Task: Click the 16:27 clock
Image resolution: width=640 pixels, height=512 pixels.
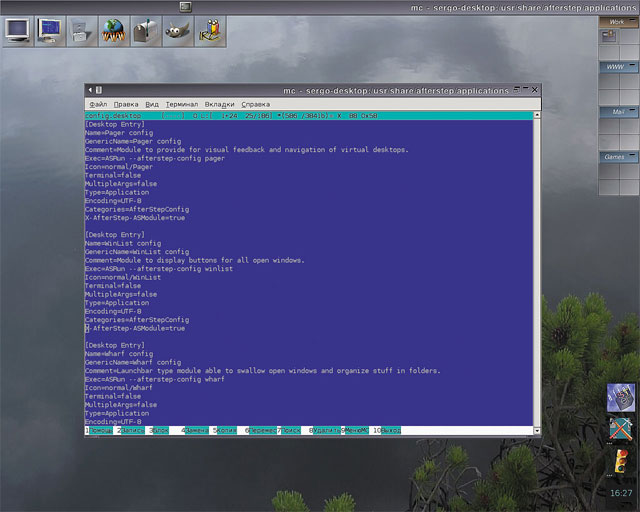Action: tap(621, 493)
